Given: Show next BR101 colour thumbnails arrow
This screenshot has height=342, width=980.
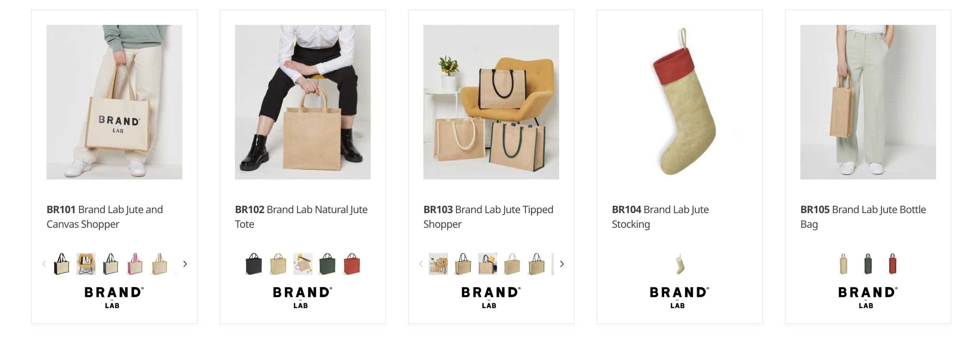Looking at the screenshot, I should [x=185, y=264].
